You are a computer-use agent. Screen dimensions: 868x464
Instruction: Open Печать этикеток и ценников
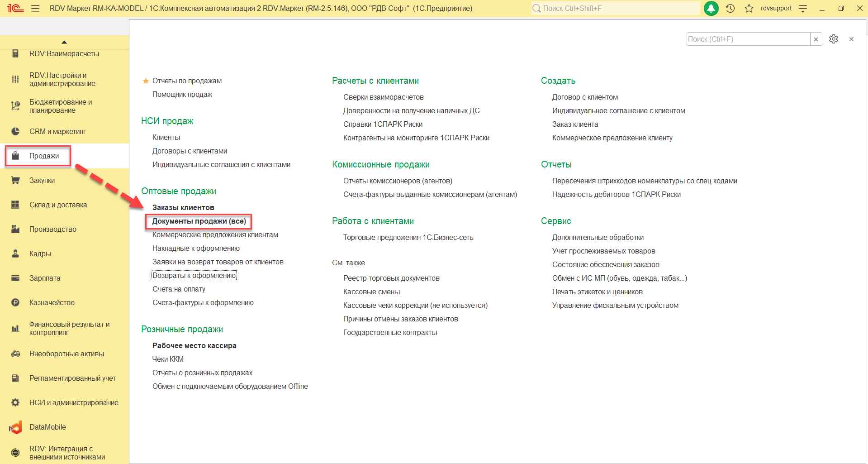597,292
